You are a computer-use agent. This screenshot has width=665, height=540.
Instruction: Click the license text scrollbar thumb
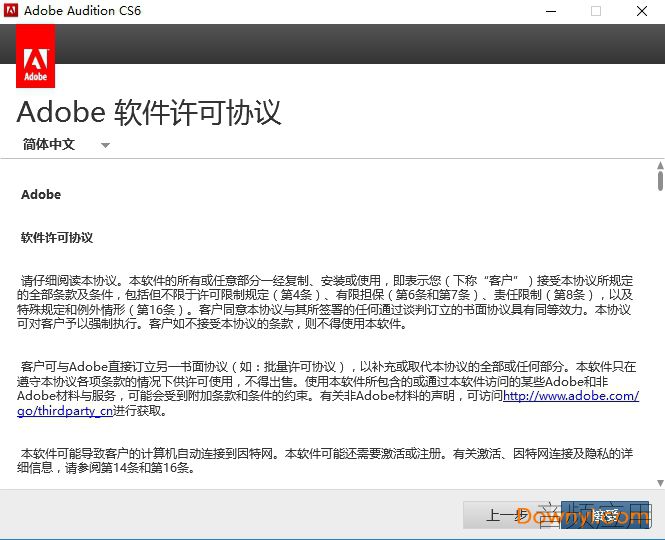click(x=660, y=181)
